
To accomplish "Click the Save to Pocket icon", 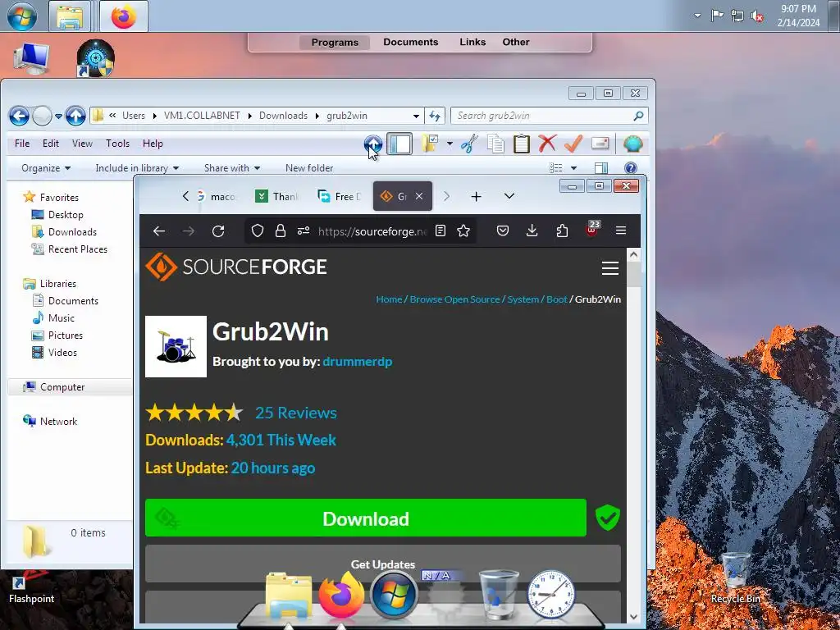I will [503, 231].
